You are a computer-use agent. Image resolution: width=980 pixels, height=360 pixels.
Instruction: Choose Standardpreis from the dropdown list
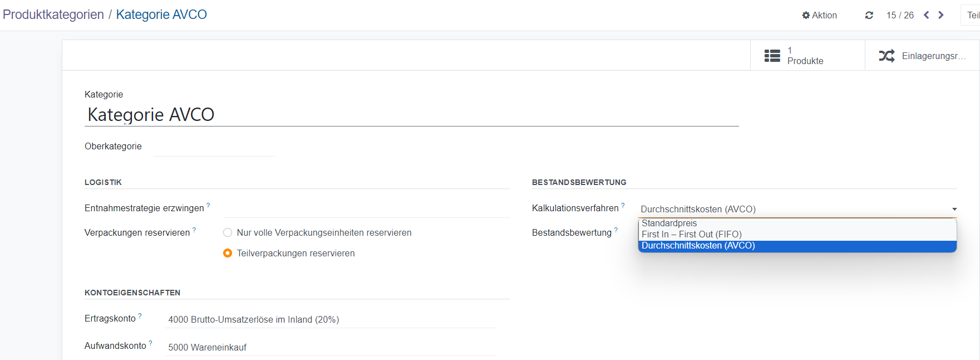669,223
